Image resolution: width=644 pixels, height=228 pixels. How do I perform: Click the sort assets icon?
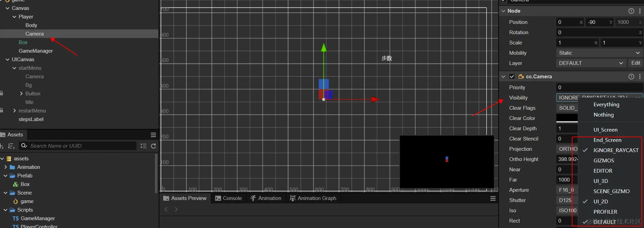point(11,146)
